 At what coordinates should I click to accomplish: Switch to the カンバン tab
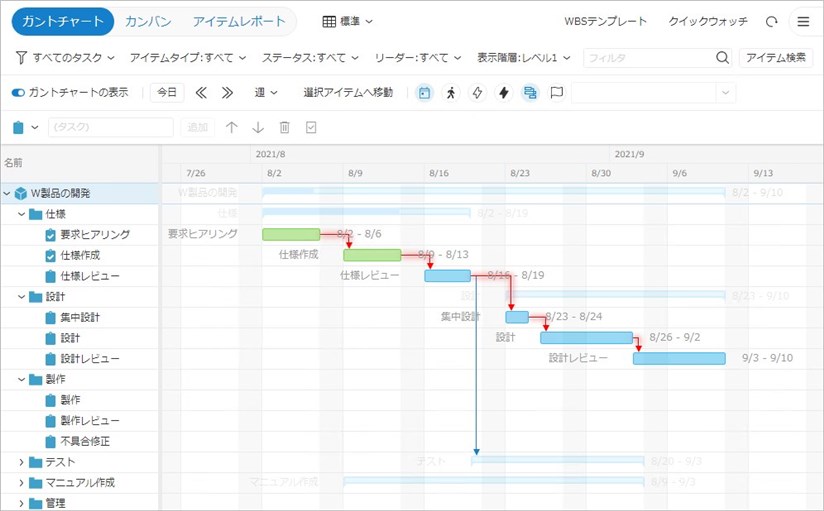click(149, 21)
